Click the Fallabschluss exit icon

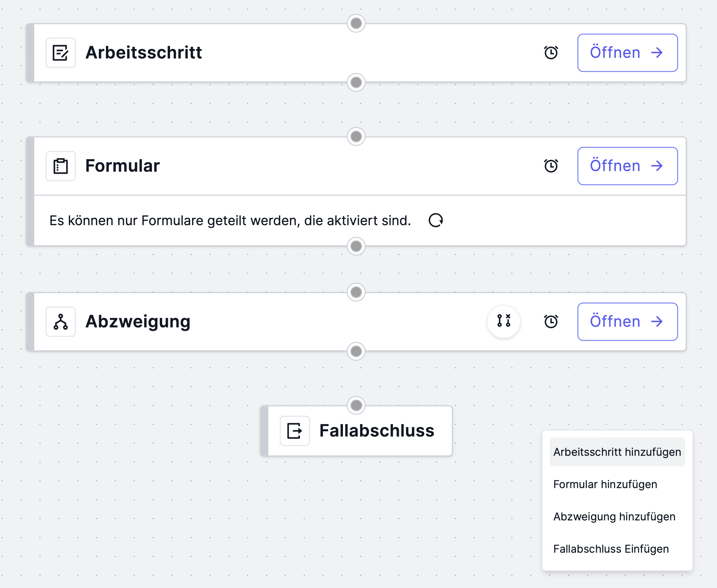pos(295,431)
